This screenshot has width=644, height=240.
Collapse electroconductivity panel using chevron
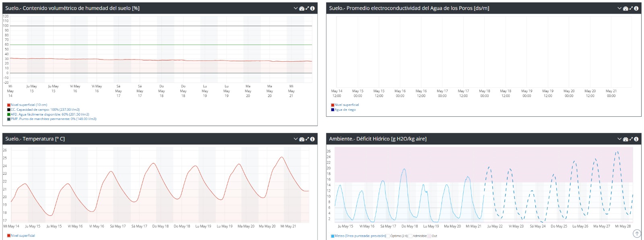point(619,8)
